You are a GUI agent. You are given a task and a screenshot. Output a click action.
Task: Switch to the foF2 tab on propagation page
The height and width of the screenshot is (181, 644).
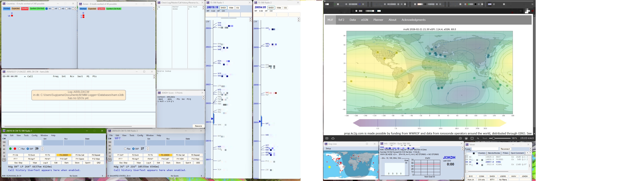coord(341,20)
